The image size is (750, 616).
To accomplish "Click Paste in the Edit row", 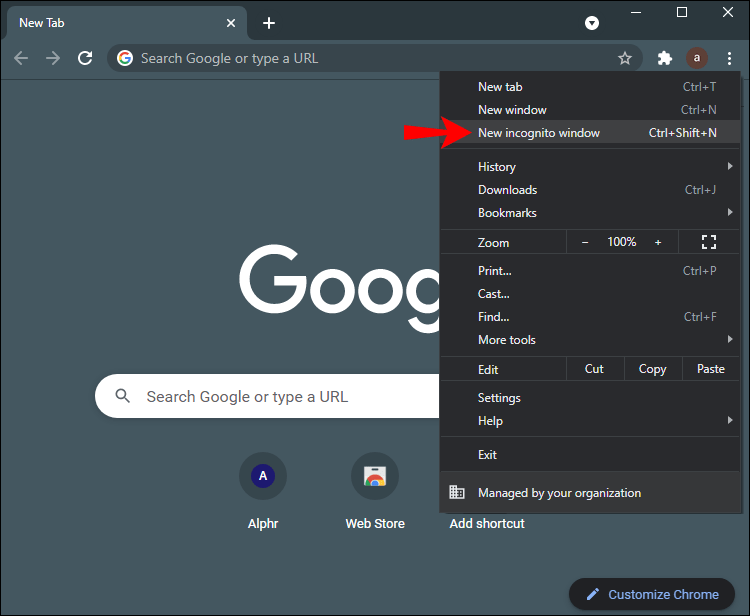I will click(x=711, y=369).
